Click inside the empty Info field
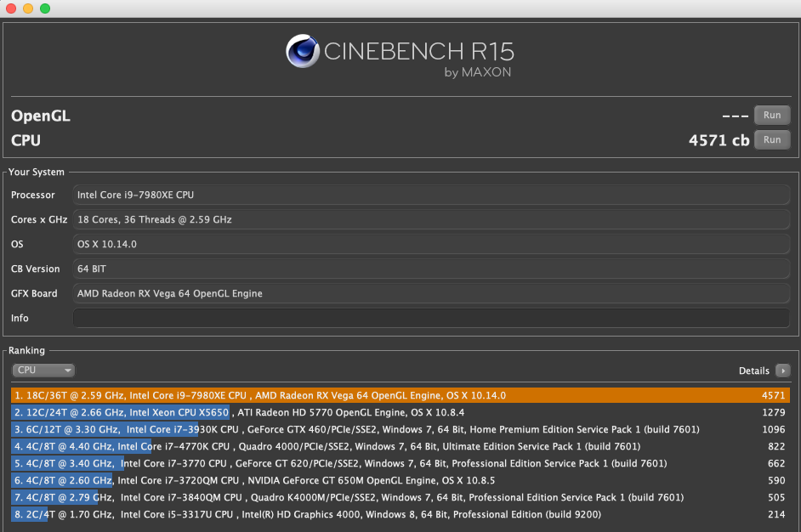Screen dimensions: 801x532 (x=431, y=318)
